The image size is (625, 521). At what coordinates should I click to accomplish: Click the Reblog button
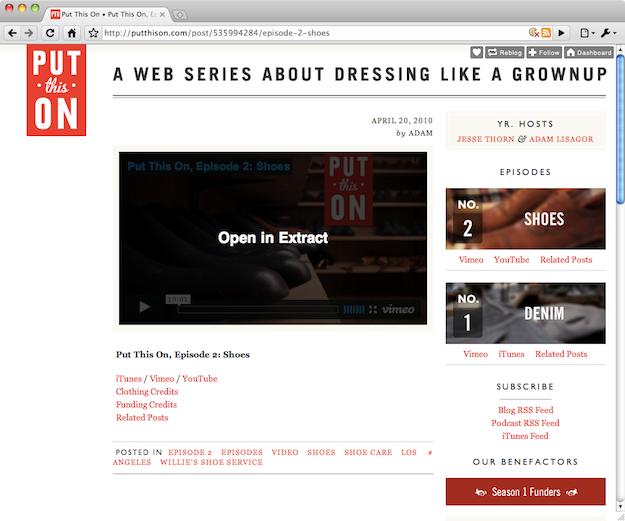point(505,52)
